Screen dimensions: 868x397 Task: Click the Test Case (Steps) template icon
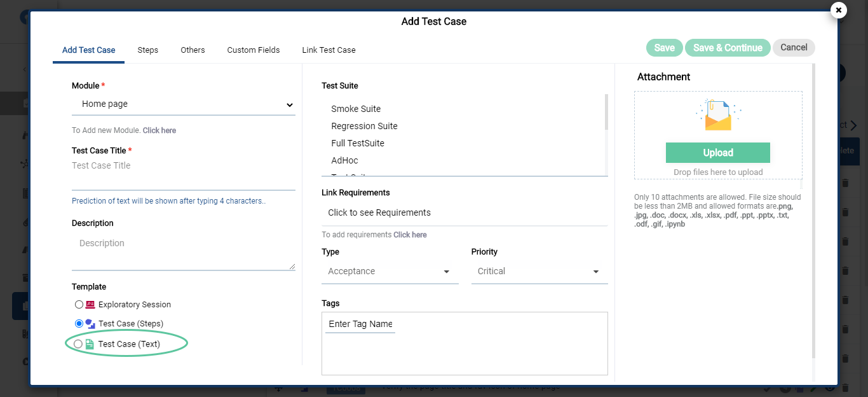[90, 324]
